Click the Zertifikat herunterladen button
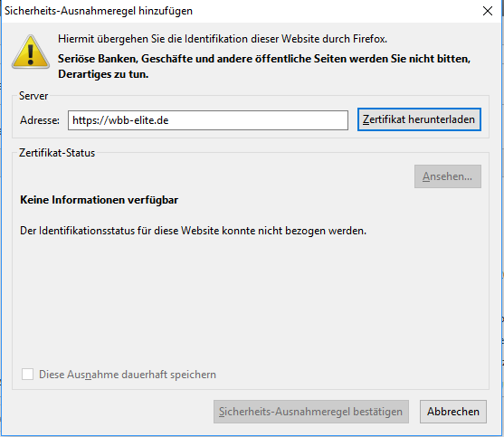The image size is (504, 437). (x=419, y=119)
